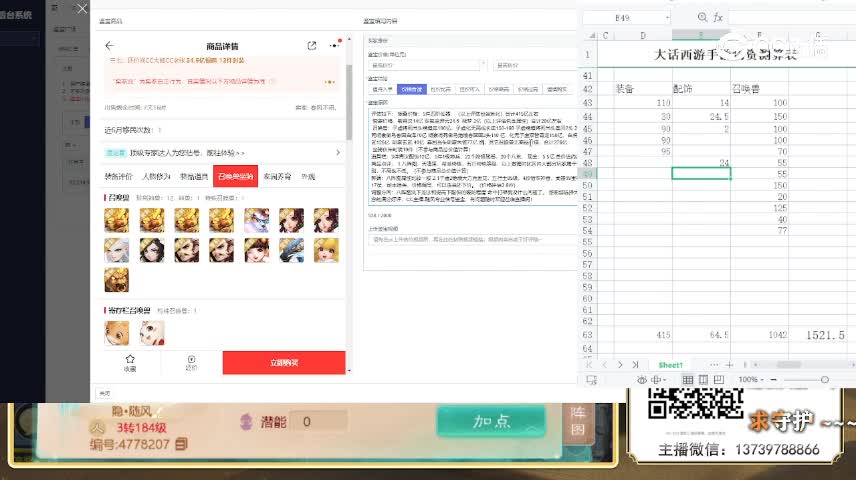Go to first sheet navigation arrow

click(588, 365)
